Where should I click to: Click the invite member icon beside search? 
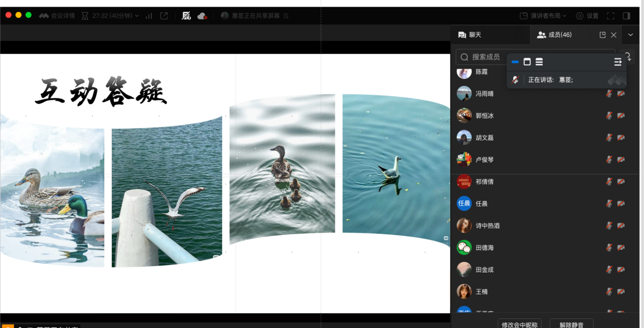(x=628, y=56)
